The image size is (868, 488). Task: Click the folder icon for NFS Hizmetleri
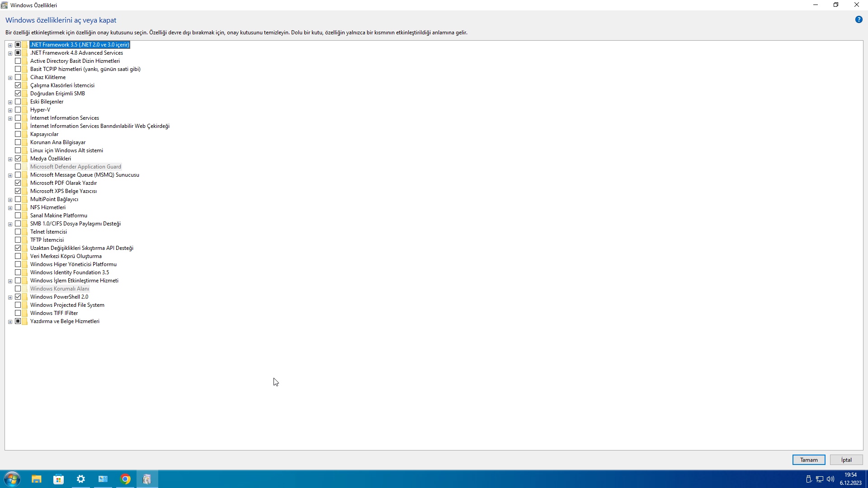coord(25,207)
